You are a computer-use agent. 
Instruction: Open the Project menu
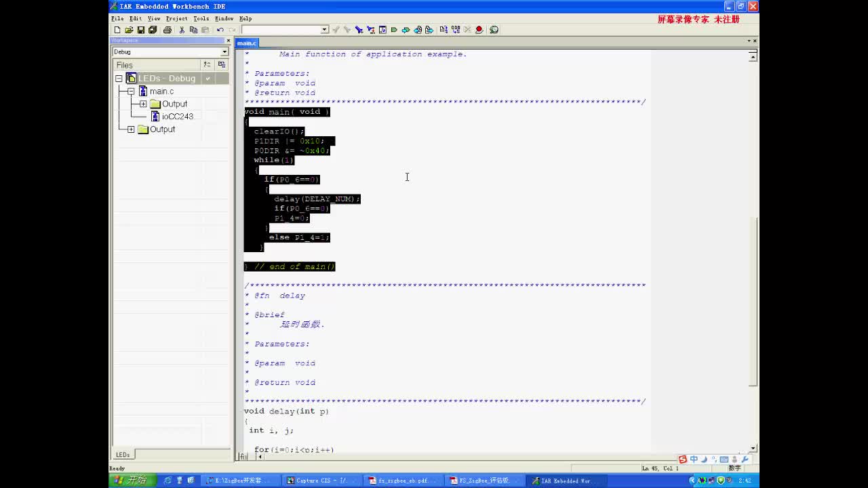click(176, 18)
